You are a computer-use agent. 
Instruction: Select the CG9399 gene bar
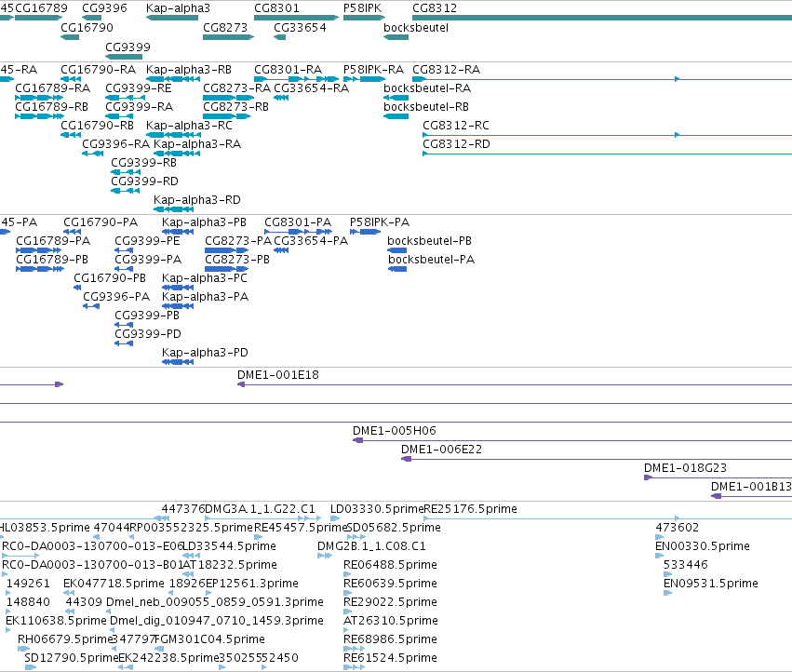[124, 57]
